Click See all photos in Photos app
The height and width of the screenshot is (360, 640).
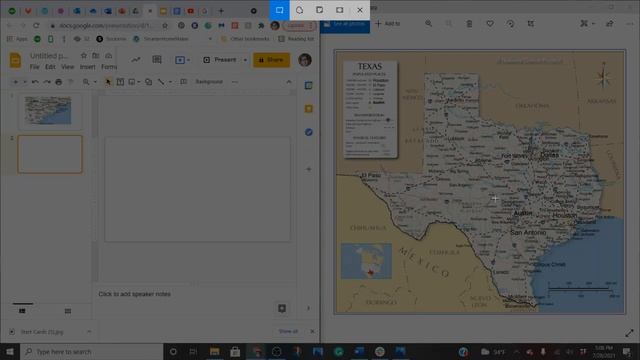(345, 24)
